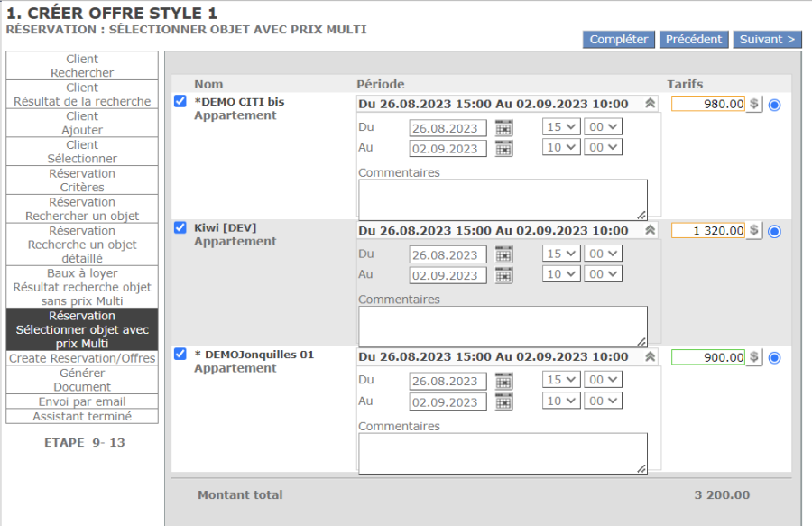Uncheck the Kiwi [DEV] apartment checkbox
The image size is (812, 526).
[x=180, y=227]
